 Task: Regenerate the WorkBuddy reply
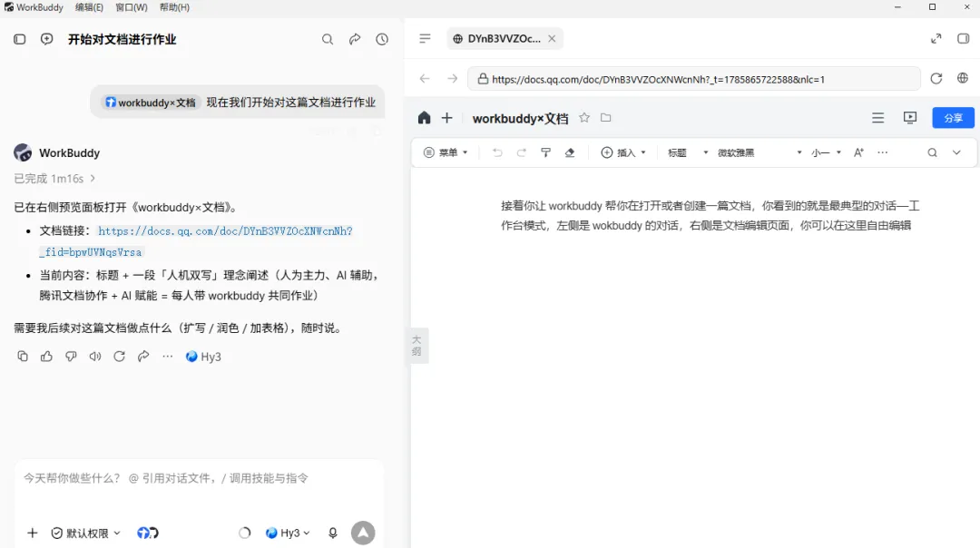pyautogui.click(x=120, y=357)
